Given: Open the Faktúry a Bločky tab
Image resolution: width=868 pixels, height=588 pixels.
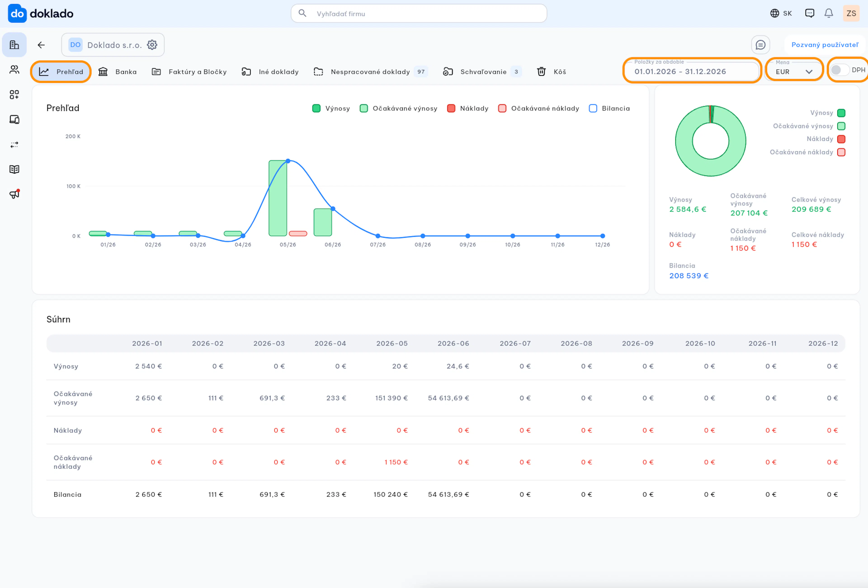Looking at the screenshot, I should tap(189, 72).
